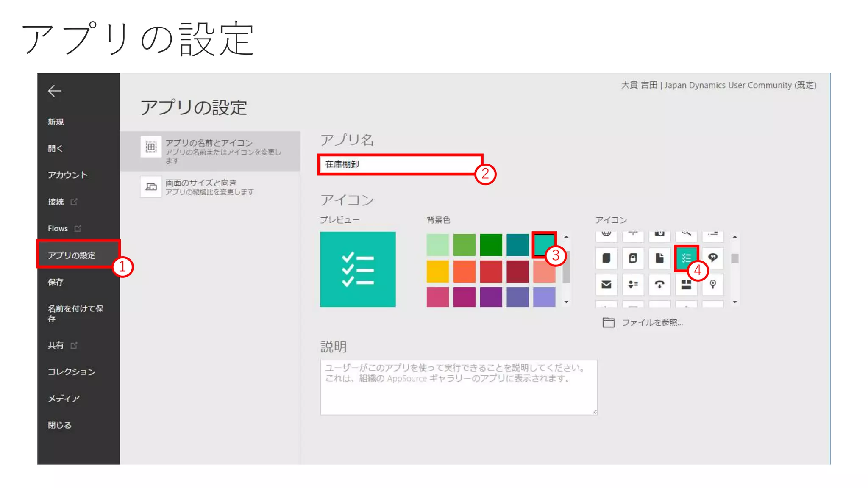The width and height of the screenshot is (868, 488).
Task: Open コレクション in the sidebar
Action: [72, 372]
